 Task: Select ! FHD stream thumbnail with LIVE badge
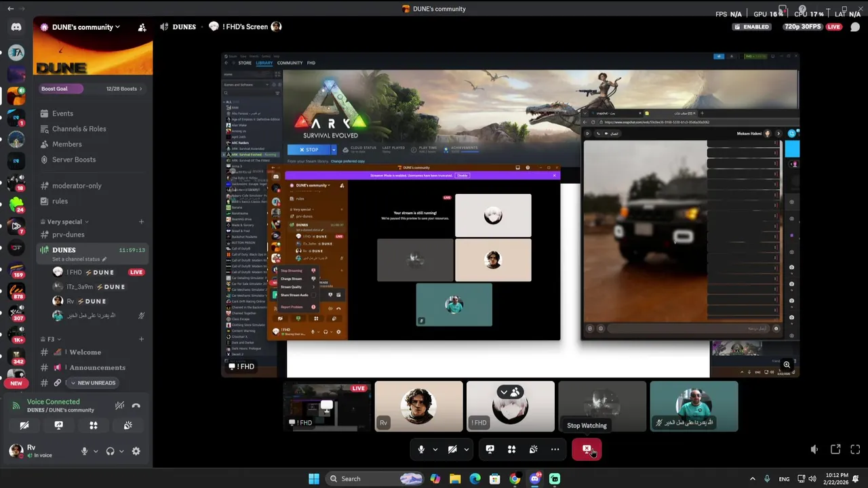(327, 407)
